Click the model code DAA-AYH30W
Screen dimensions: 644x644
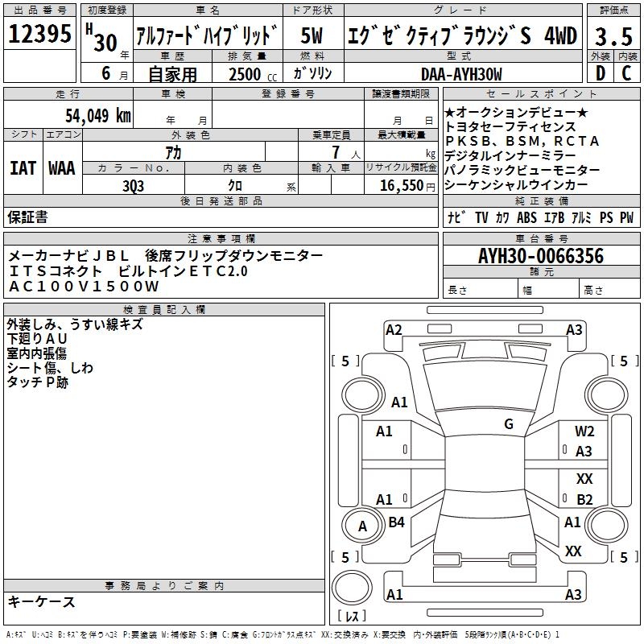461,74
